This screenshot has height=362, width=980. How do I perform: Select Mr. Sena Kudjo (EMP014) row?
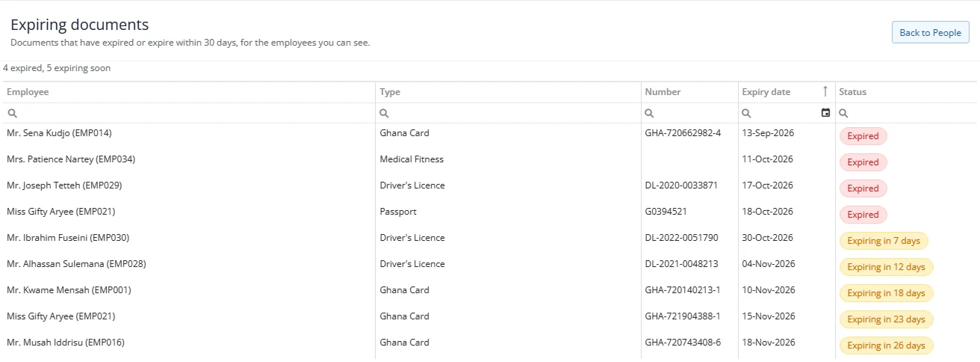pos(490,136)
